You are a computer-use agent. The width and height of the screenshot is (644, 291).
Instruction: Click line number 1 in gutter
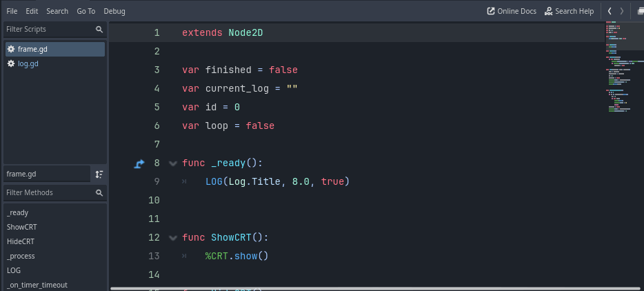[x=157, y=33]
